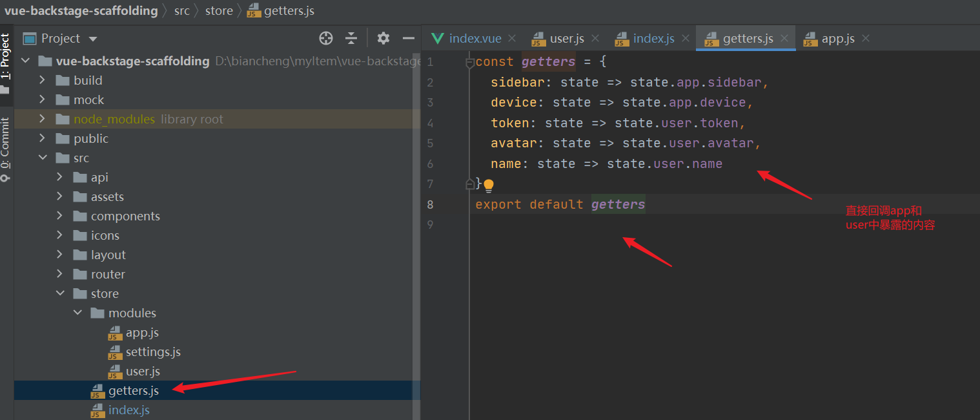This screenshot has width=980, height=420.
Task: Click line number 8 in the gutter
Action: coord(430,205)
